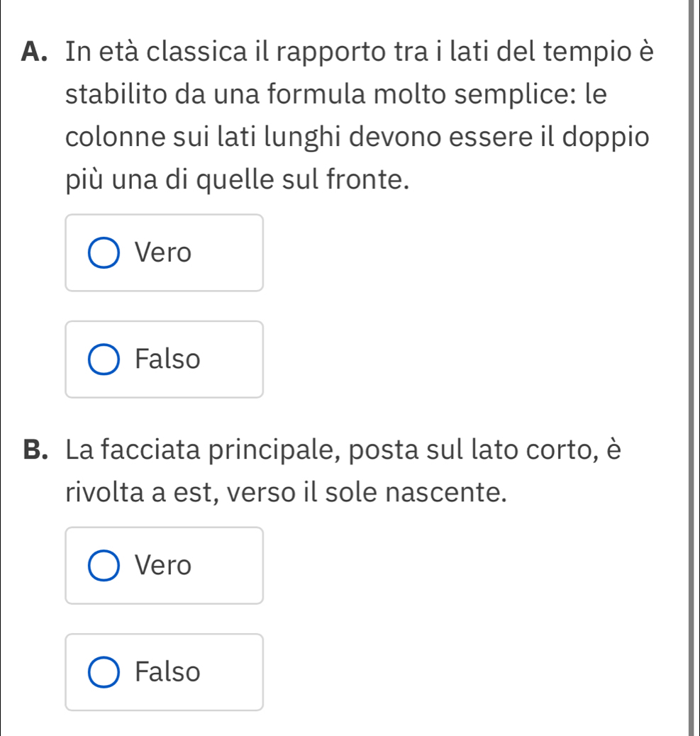Click the "Vero" label text under statement B
700x736 pixels.
pos(164,566)
